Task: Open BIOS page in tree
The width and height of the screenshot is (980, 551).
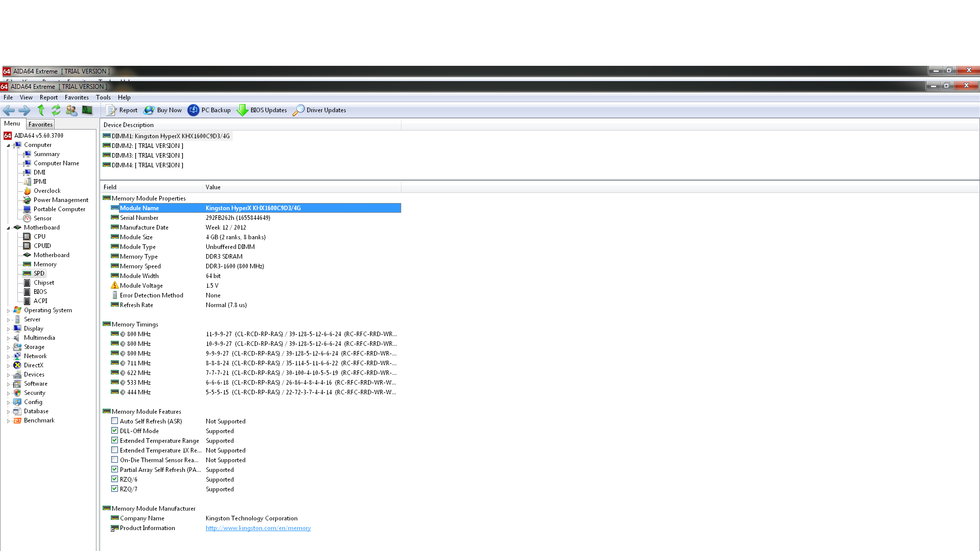Action: (x=40, y=292)
